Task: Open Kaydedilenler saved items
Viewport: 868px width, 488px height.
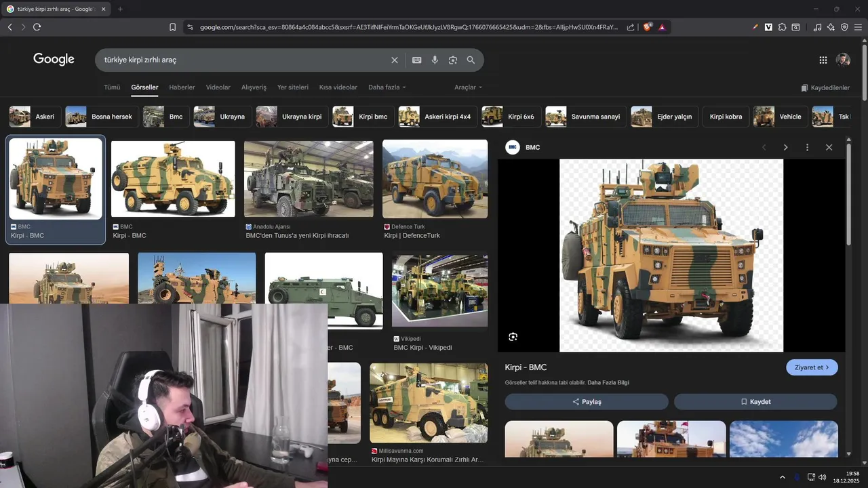Action: pos(825,88)
